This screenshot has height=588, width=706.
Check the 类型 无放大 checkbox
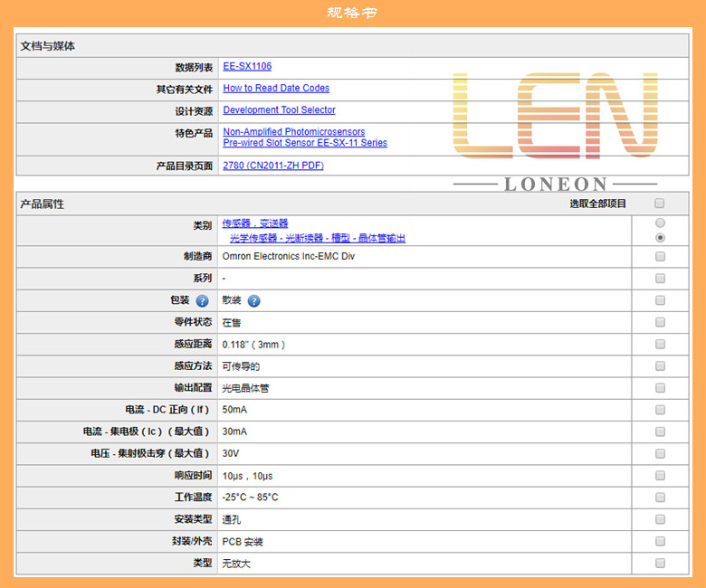click(x=660, y=563)
